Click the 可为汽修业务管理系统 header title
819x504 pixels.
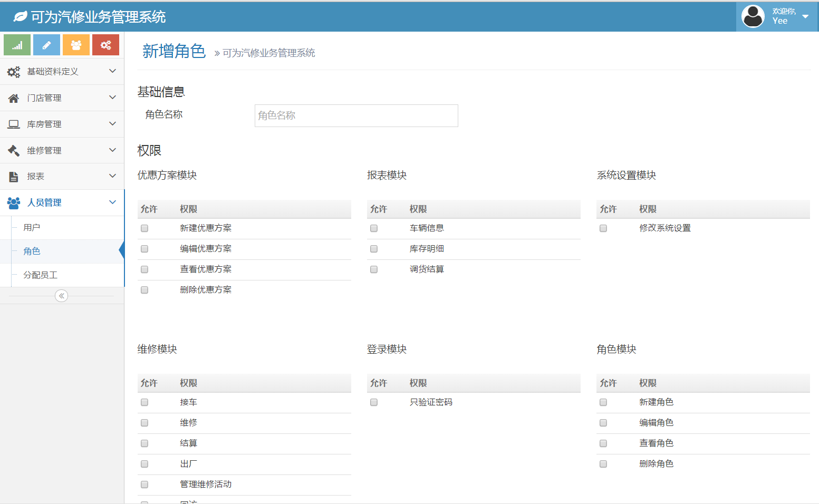98,17
